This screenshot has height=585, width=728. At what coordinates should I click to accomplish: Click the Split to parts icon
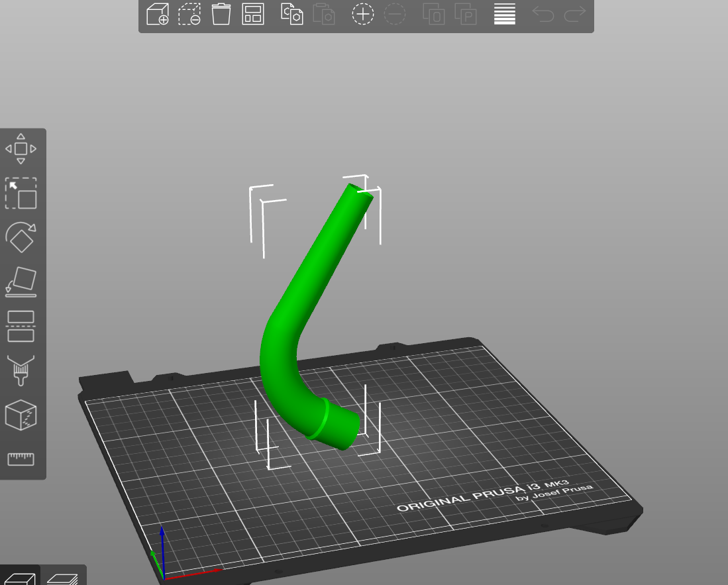tap(466, 14)
